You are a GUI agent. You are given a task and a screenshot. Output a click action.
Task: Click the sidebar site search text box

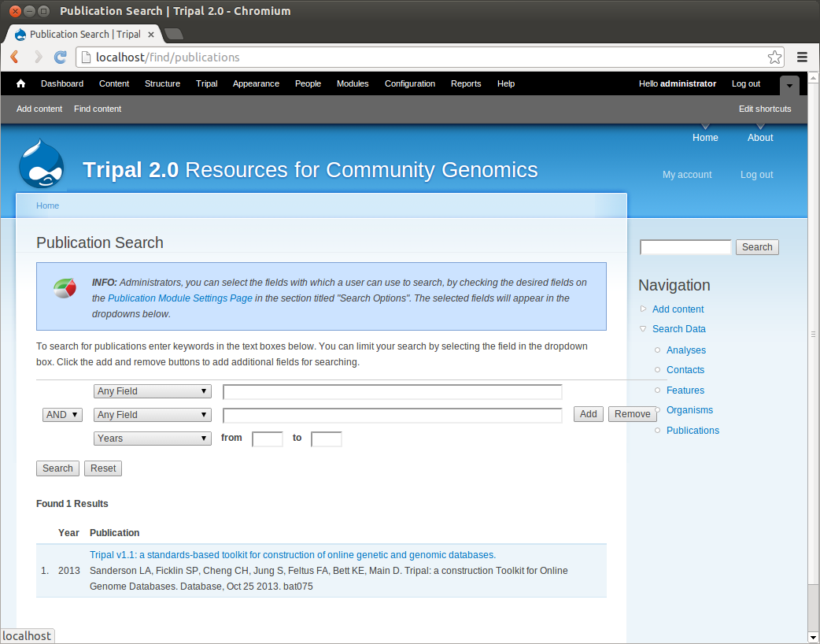(685, 247)
